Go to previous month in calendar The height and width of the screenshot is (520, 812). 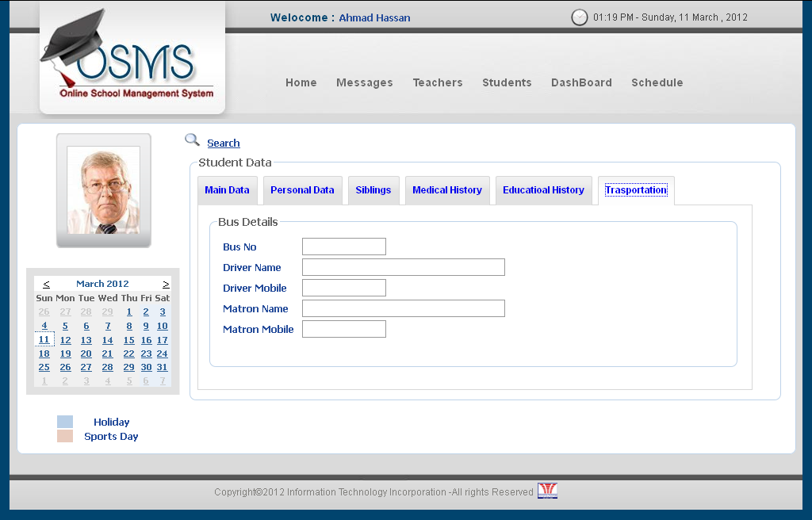point(46,284)
